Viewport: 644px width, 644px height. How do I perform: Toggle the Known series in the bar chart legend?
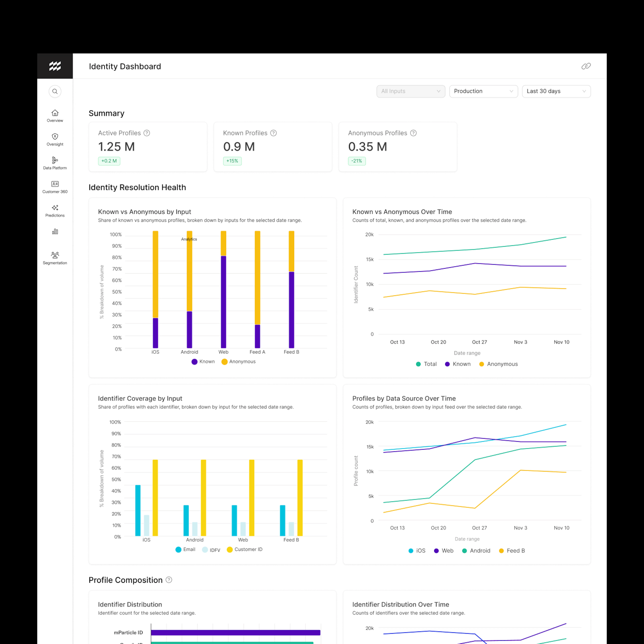(203, 362)
